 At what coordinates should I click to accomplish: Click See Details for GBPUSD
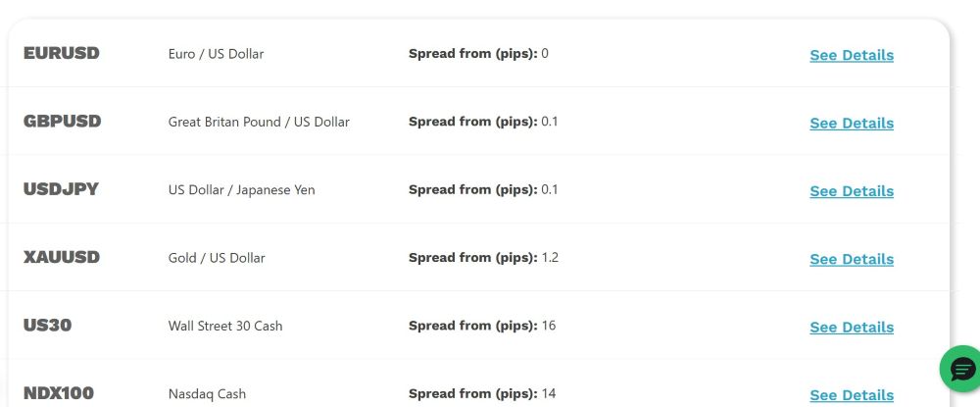pos(851,124)
